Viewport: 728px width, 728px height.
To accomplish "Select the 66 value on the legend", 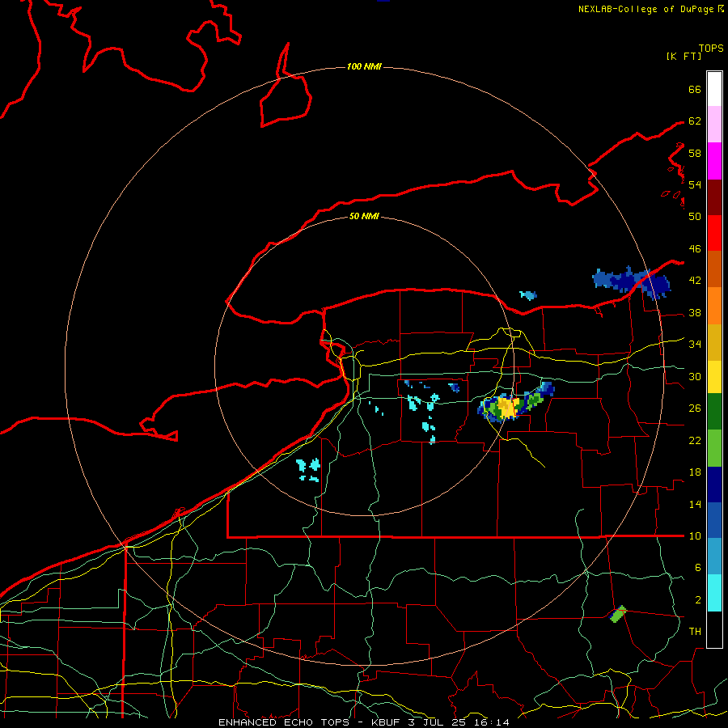I will coord(695,90).
